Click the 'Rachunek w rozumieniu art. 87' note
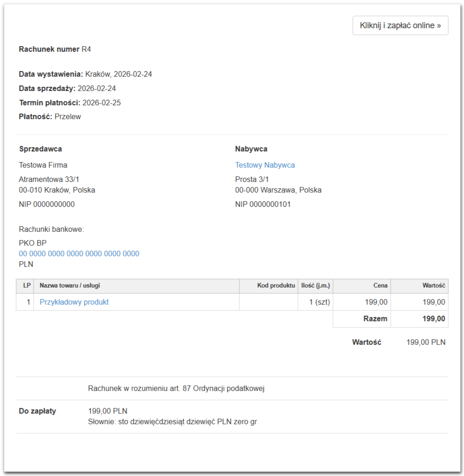The image size is (464, 476). tap(176, 389)
